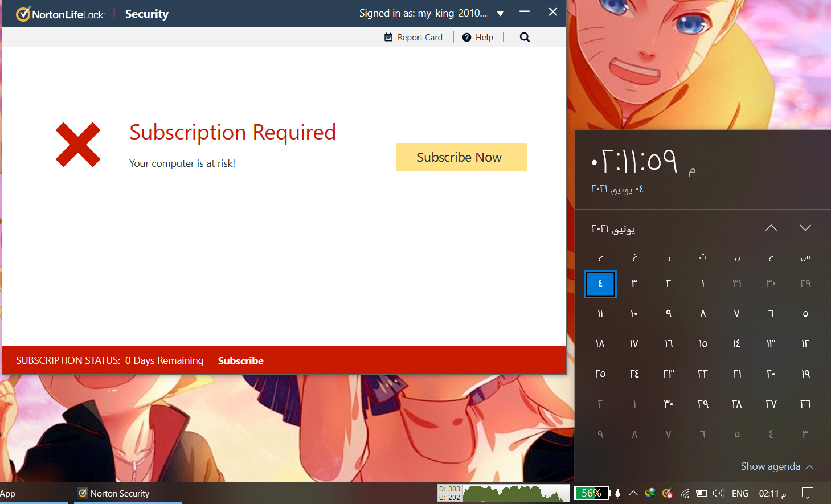Select June 18 (١٨) in the calendar

tap(600, 344)
